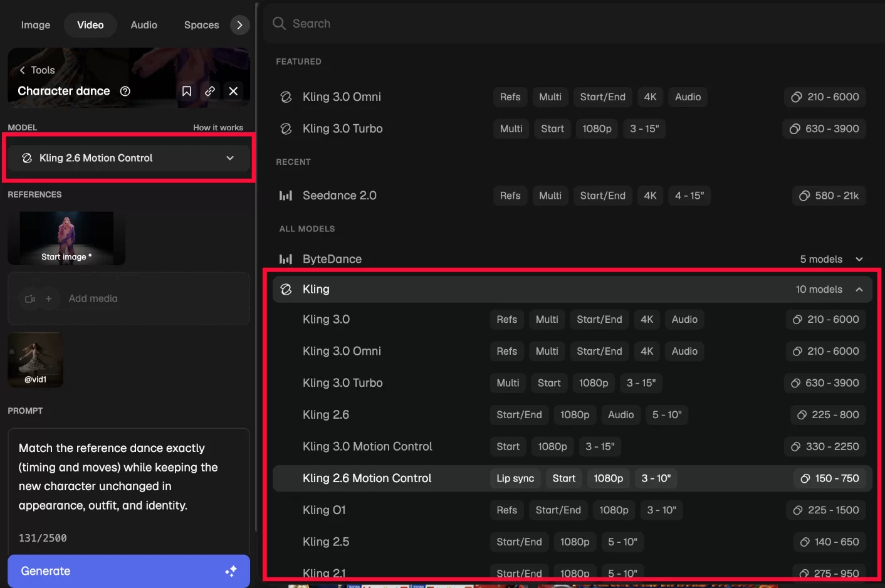Screen dimensions: 885x588
Task: Choose featured Kling 3.0 Omni model
Action: point(571,97)
